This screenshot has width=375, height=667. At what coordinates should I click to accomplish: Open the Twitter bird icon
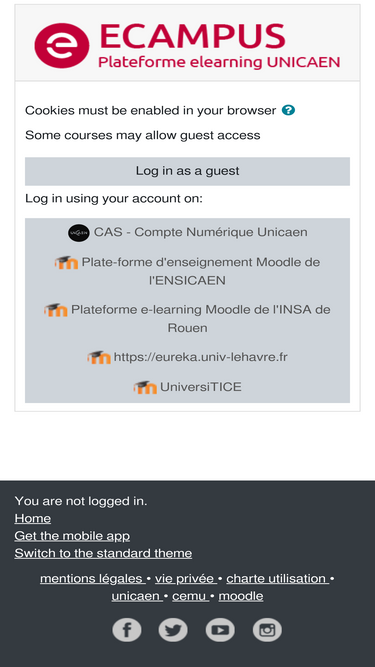coord(173,630)
